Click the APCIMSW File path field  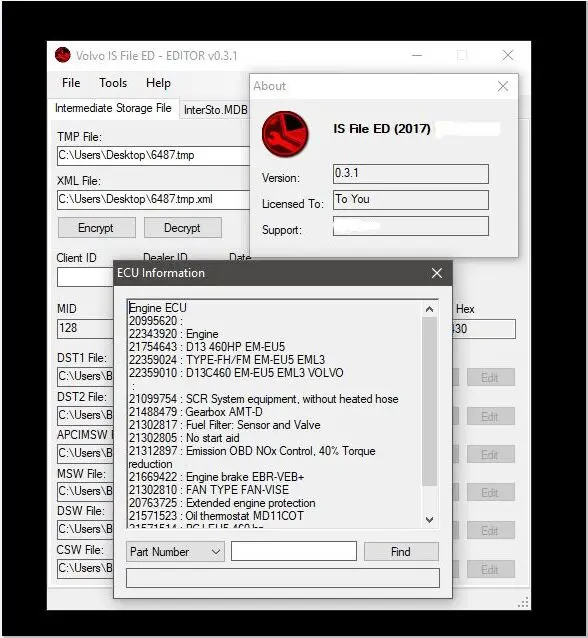pos(85,454)
